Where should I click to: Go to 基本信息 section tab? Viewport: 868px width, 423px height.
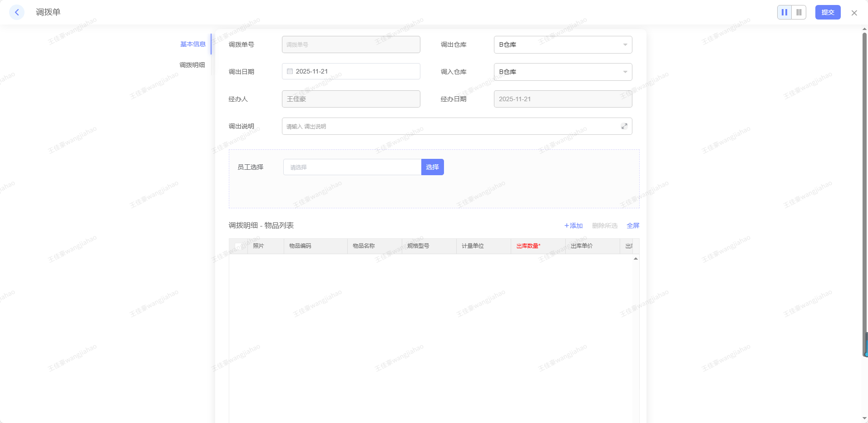(x=193, y=44)
